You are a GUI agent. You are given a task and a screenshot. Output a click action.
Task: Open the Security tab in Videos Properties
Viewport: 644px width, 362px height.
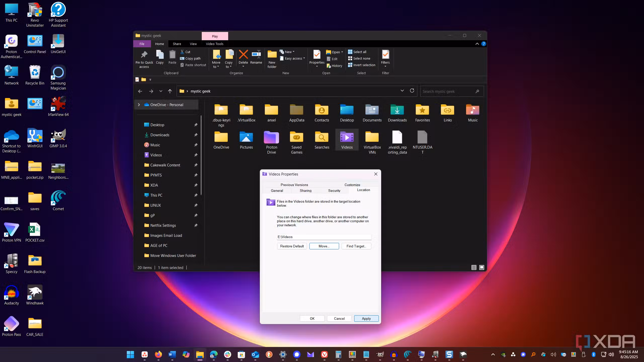[x=334, y=191]
